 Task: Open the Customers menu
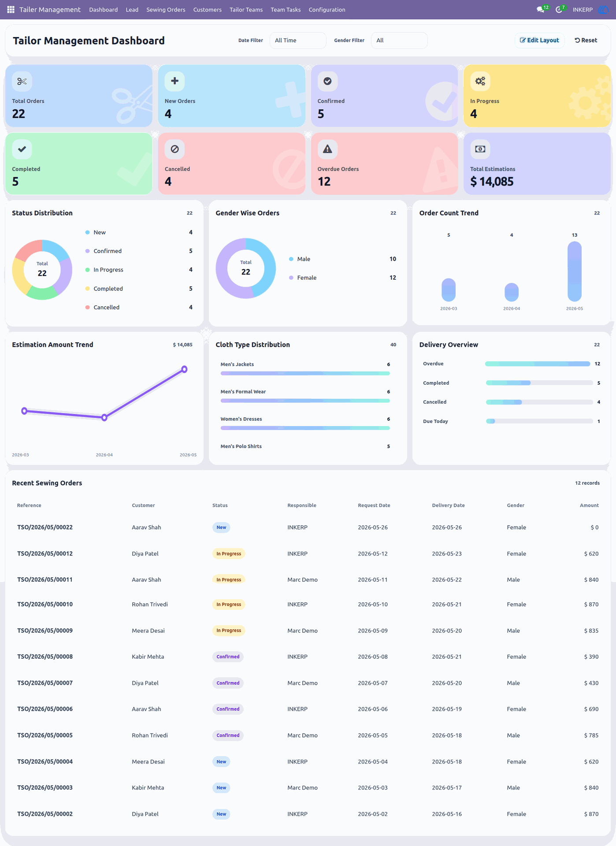(x=208, y=10)
